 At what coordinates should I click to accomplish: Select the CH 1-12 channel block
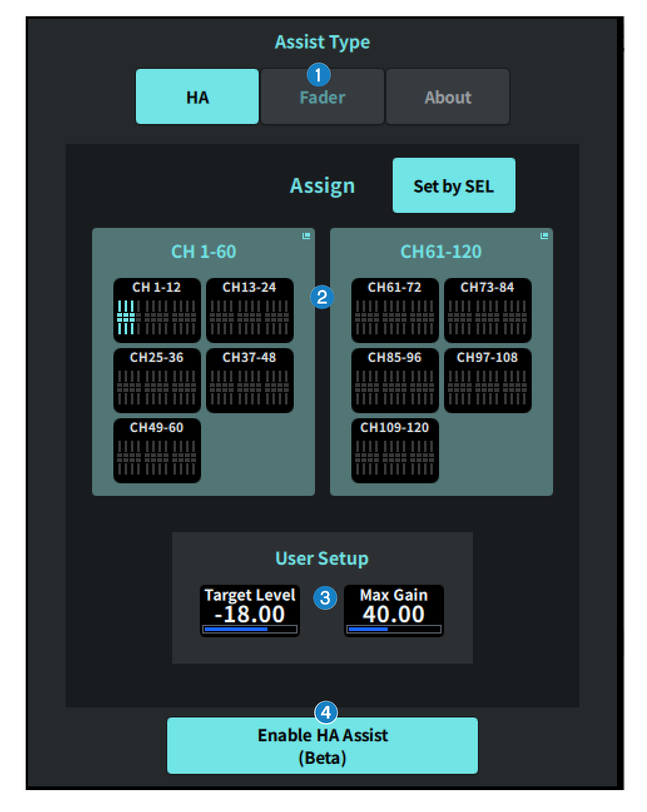pyautogui.click(x=157, y=311)
